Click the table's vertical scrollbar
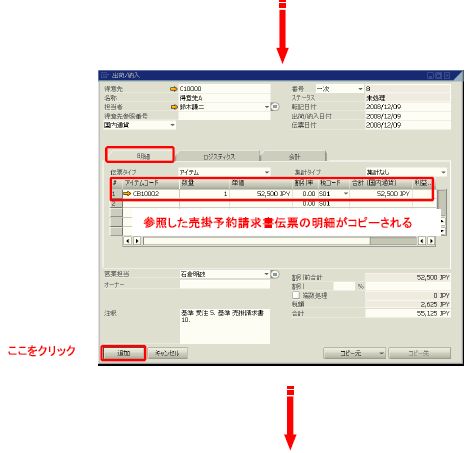This screenshot has height=453, width=468. [x=442, y=213]
